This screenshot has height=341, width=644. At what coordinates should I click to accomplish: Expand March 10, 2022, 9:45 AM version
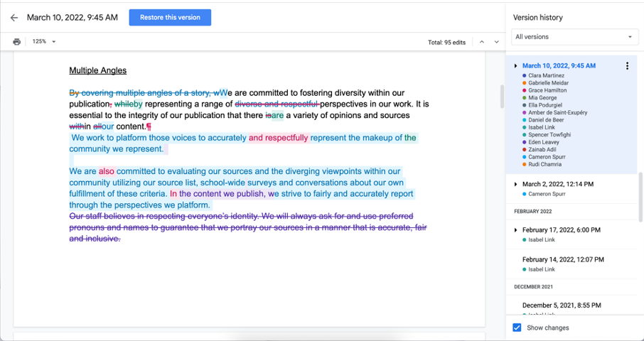[516, 65]
